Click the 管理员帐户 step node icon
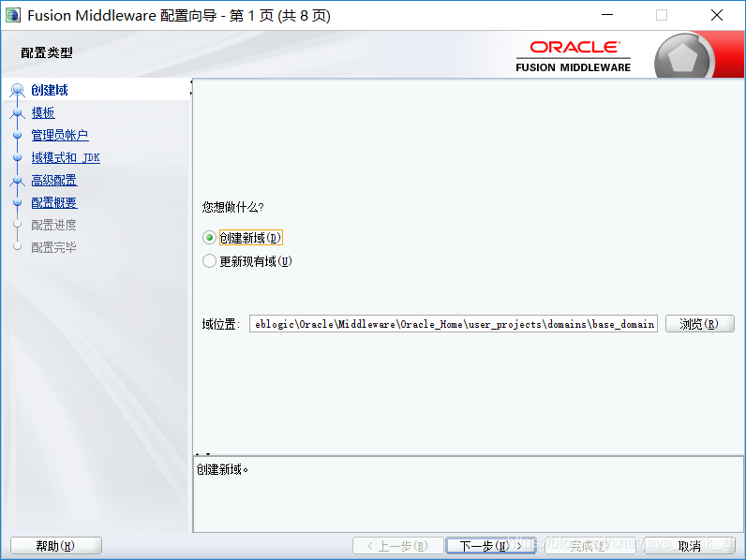 (x=18, y=135)
